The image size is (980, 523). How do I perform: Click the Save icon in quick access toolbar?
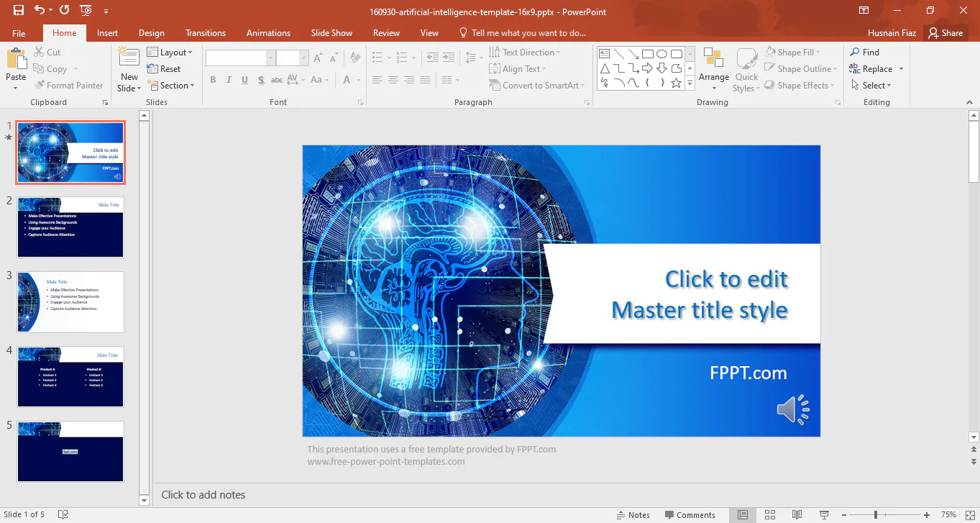18,11
